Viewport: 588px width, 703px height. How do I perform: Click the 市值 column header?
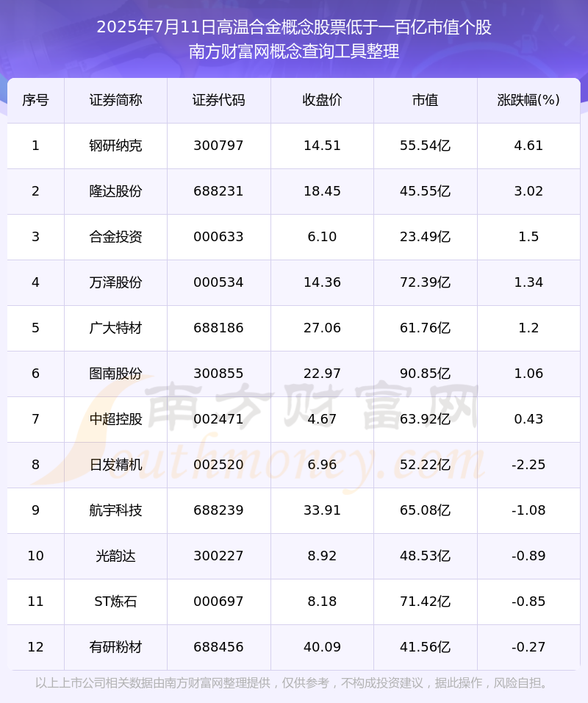coord(426,100)
